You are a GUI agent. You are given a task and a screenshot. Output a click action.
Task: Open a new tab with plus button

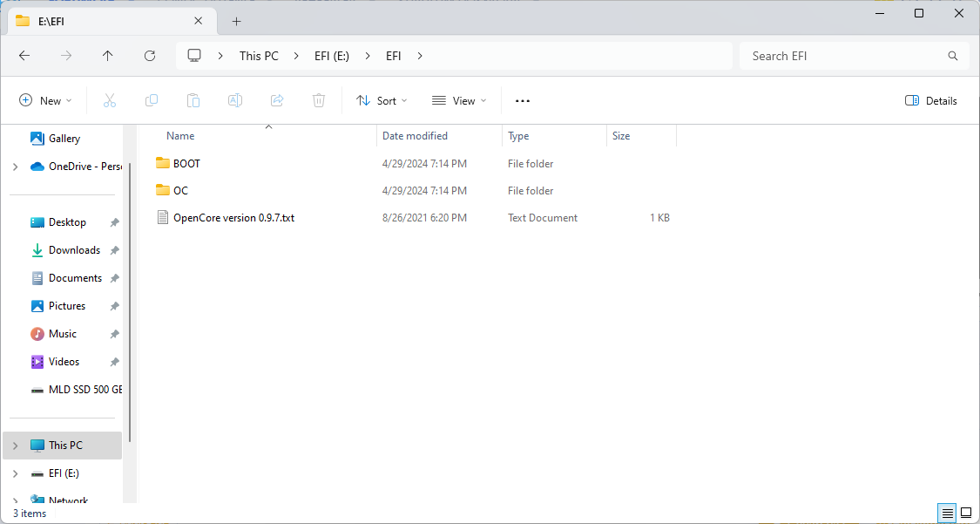point(236,21)
